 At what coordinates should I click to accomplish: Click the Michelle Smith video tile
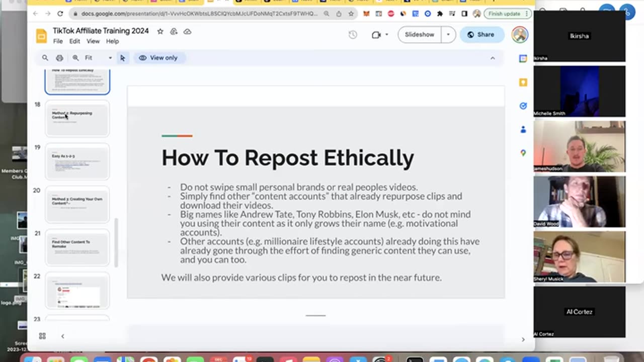coord(580,91)
